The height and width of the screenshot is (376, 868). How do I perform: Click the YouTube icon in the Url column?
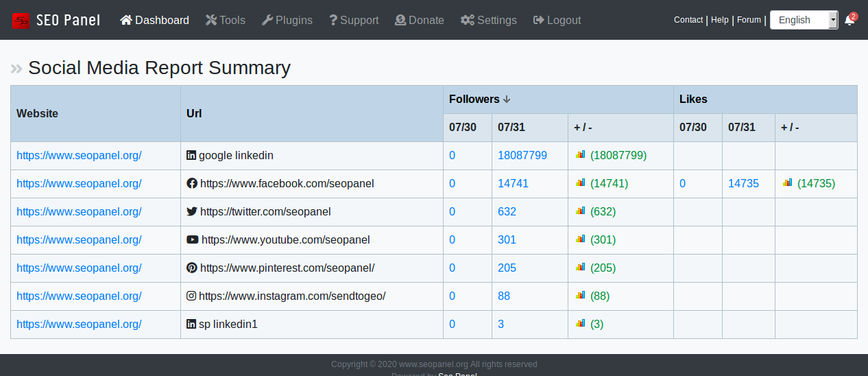tap(193, 240)
